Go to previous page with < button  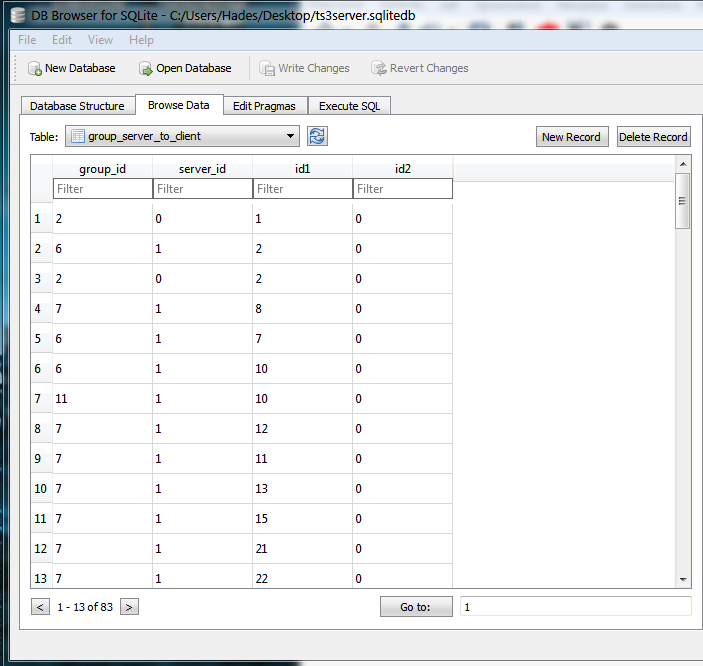point(40,607)
